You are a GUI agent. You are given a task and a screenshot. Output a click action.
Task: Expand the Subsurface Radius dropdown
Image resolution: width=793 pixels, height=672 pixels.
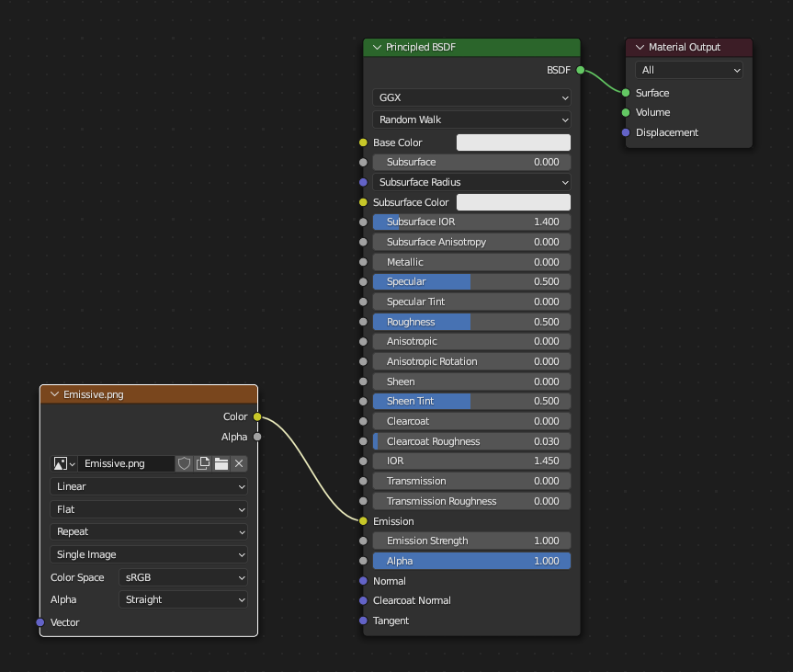[471, 182]
